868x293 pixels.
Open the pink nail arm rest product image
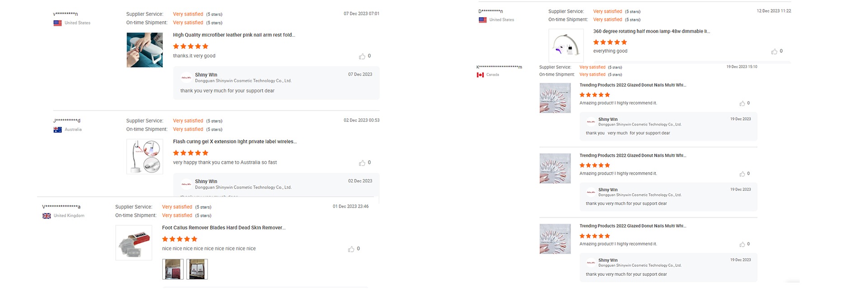tap(145, 50)
